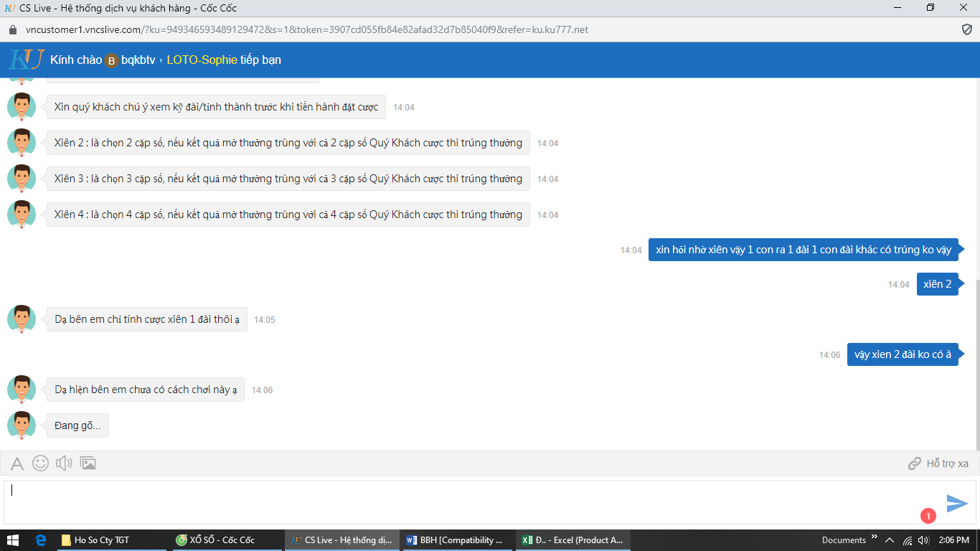Click the red unread notification badge
Image resolution: width=980 pixels, height=551 pixels.
928,516
